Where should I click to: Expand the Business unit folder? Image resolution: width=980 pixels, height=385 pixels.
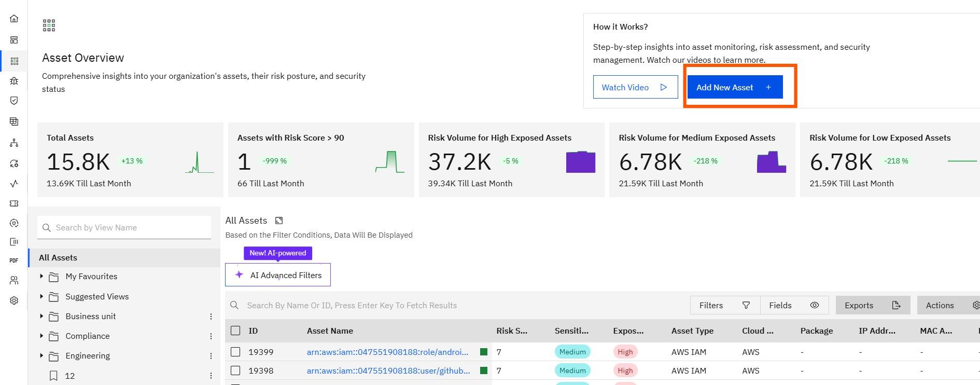pyautogui.click(x=41, y=316)
